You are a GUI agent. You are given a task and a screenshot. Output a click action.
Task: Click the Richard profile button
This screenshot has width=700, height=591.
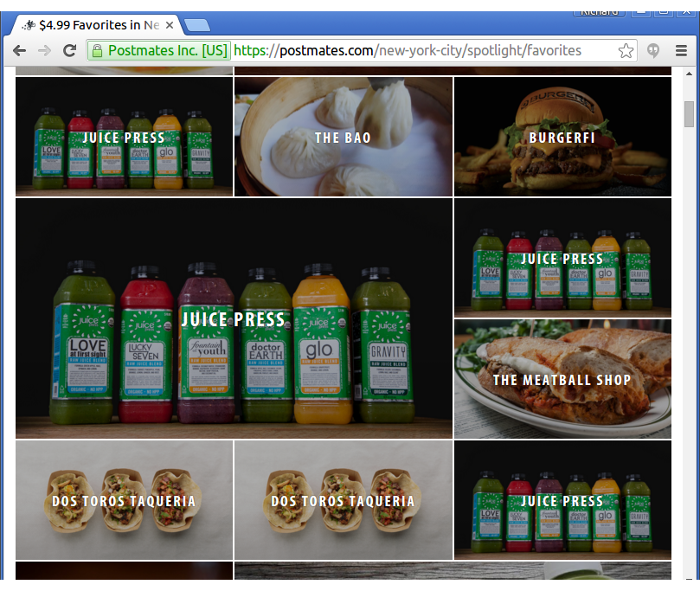[x=599, y=13]
